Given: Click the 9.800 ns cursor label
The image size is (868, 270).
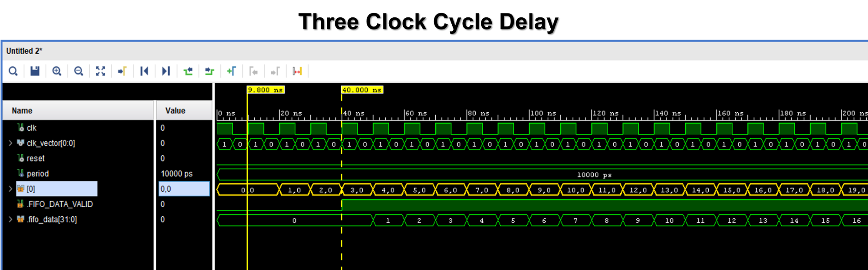Looking at the screenshot, I should [266, 90].
